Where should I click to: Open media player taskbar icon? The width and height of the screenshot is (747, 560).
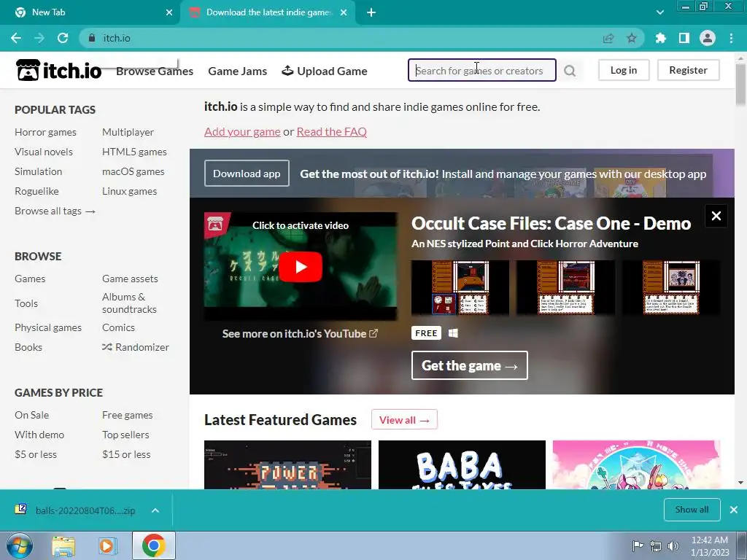pos(107,545)
